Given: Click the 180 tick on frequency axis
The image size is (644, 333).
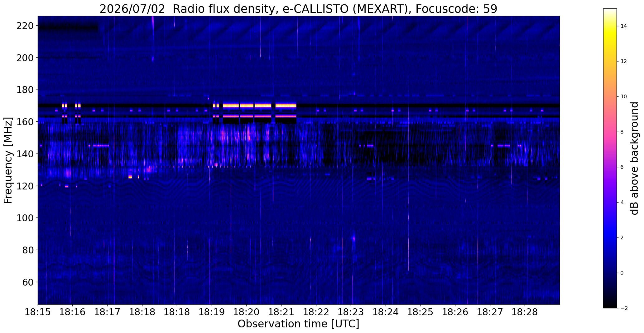Looking at the screenshot, I should [x=24, y=90].
